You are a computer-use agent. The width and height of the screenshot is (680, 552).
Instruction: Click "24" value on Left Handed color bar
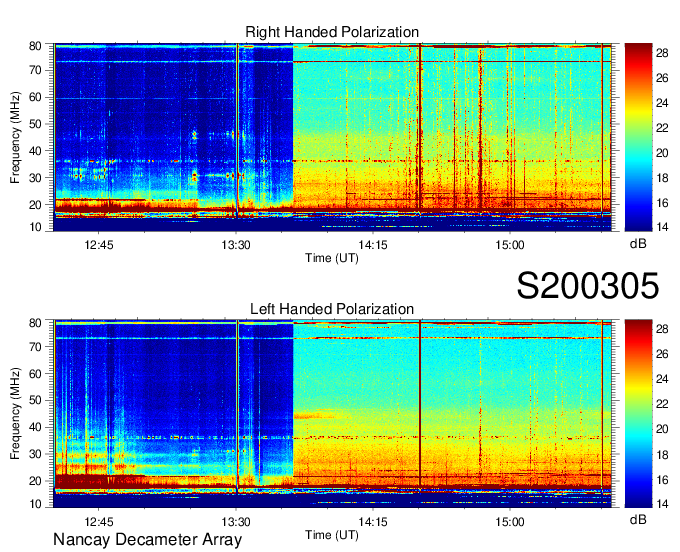(662, 379)
